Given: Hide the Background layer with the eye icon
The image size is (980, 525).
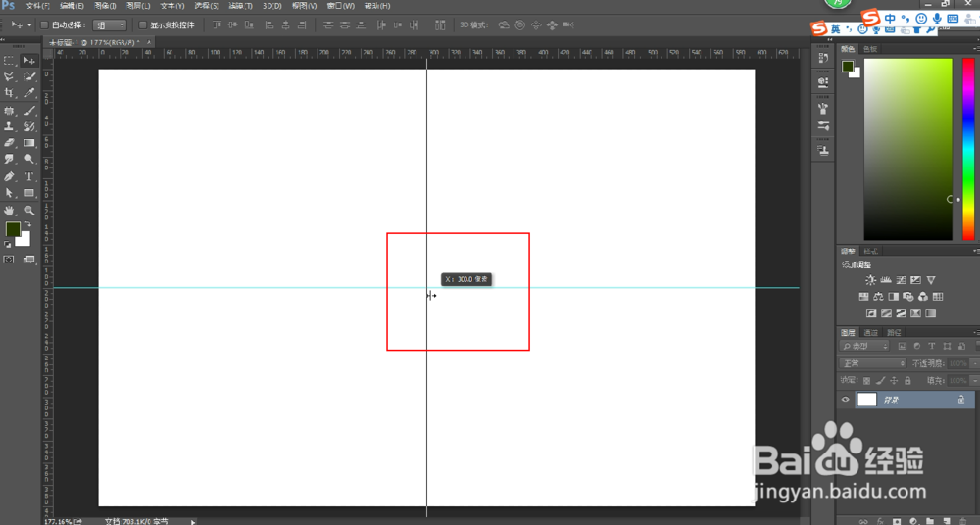Looking at the screenshot, I should pos(846,400).
